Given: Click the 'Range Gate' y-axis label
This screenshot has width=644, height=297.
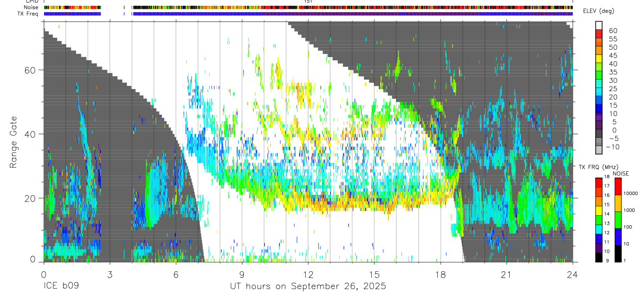Looking at the screenshot, I should coord(13,141).
